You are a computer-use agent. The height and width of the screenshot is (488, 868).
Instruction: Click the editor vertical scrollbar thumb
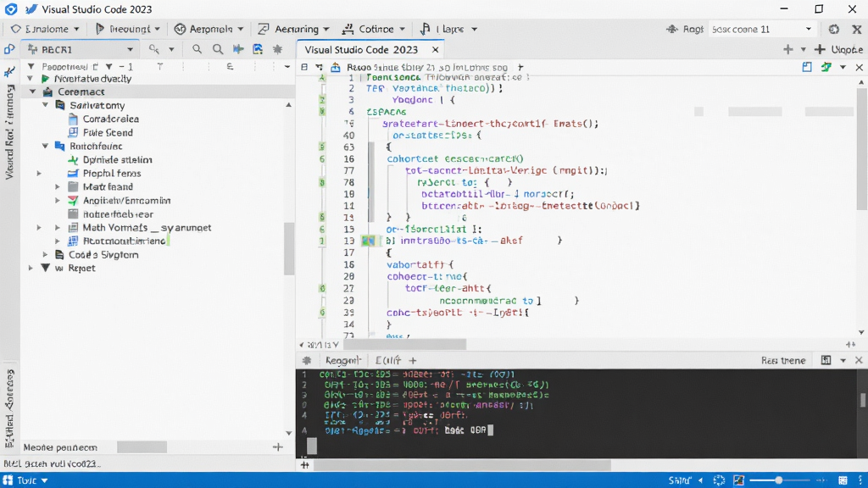tap(861, 149)
